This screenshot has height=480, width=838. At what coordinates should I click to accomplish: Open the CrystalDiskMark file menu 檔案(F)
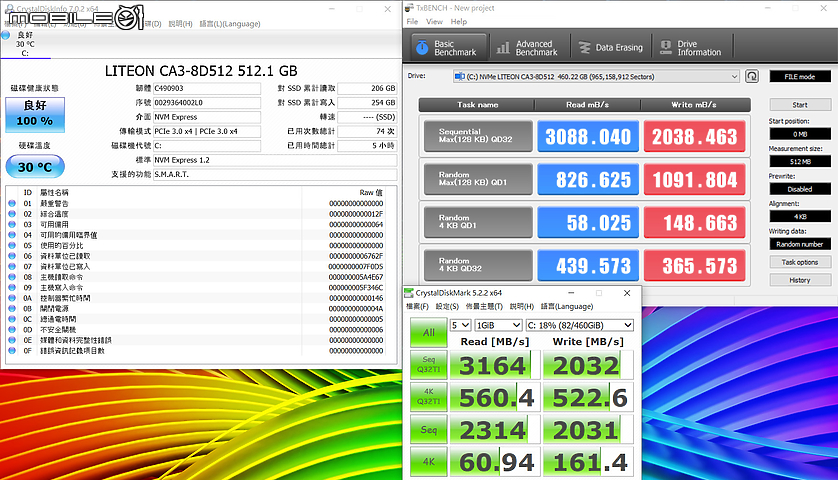click(x=417, y=306)
